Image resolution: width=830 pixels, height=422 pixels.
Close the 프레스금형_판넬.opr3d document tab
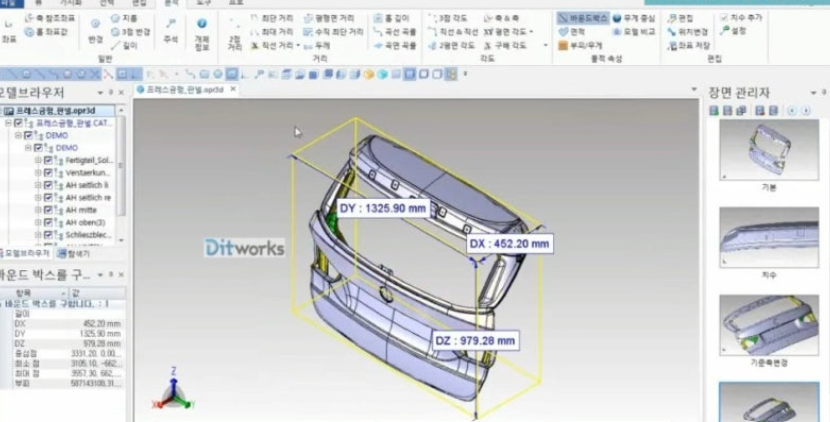[233, 89]
